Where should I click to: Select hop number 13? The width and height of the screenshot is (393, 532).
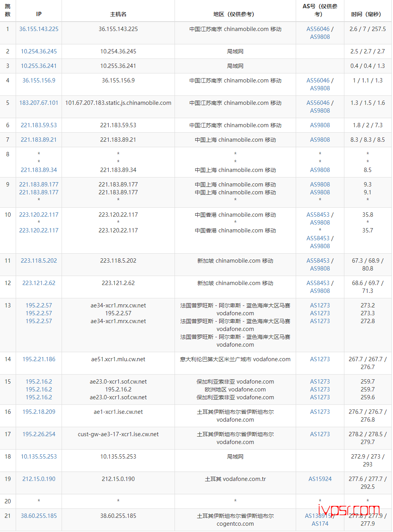click(7, 305)
